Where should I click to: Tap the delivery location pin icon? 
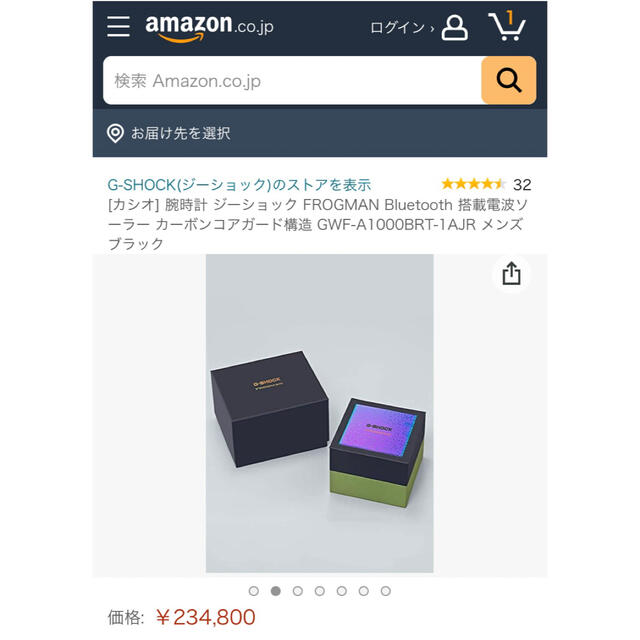point(115,133)
